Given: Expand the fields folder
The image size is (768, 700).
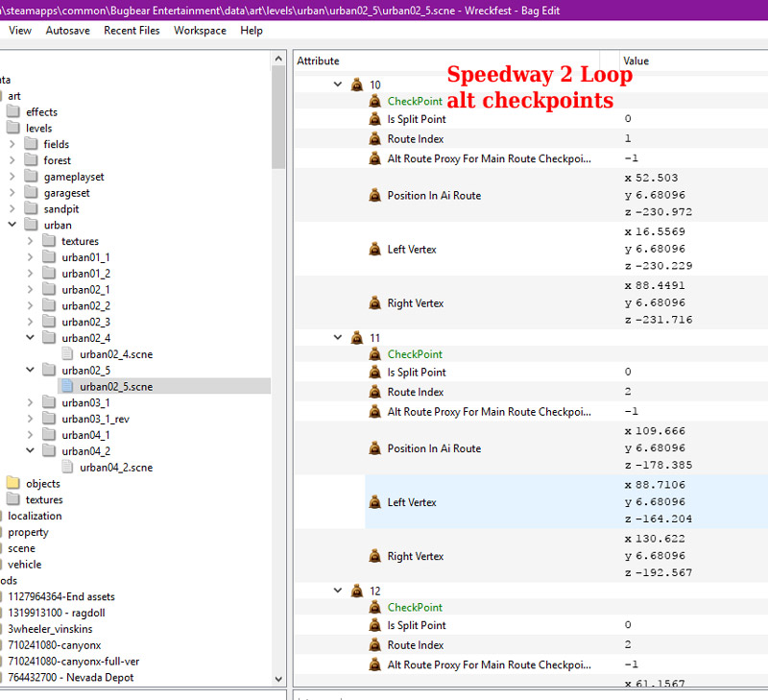Looking at the screenshot, I should pyautogui.click(x=12, y=144).
